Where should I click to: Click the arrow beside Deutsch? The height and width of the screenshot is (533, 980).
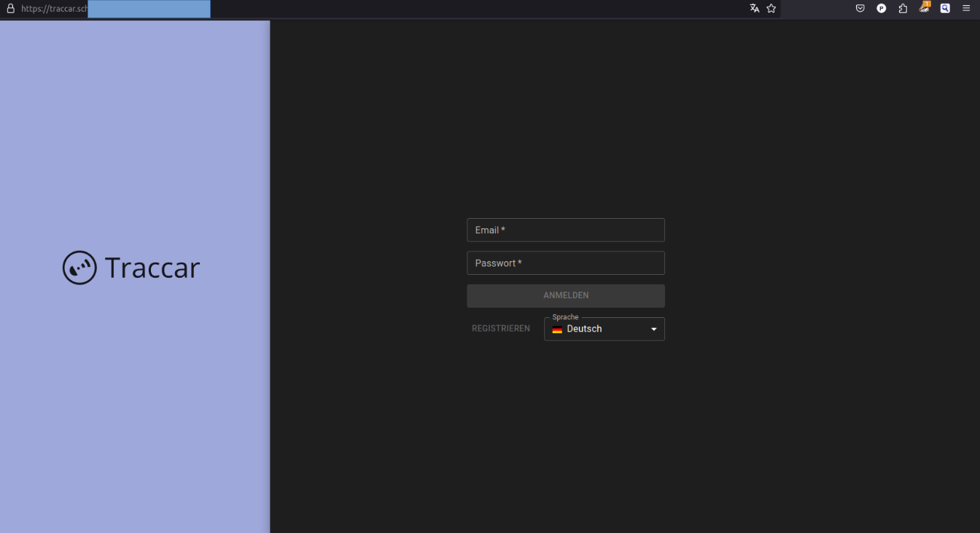tap(653, 330)
